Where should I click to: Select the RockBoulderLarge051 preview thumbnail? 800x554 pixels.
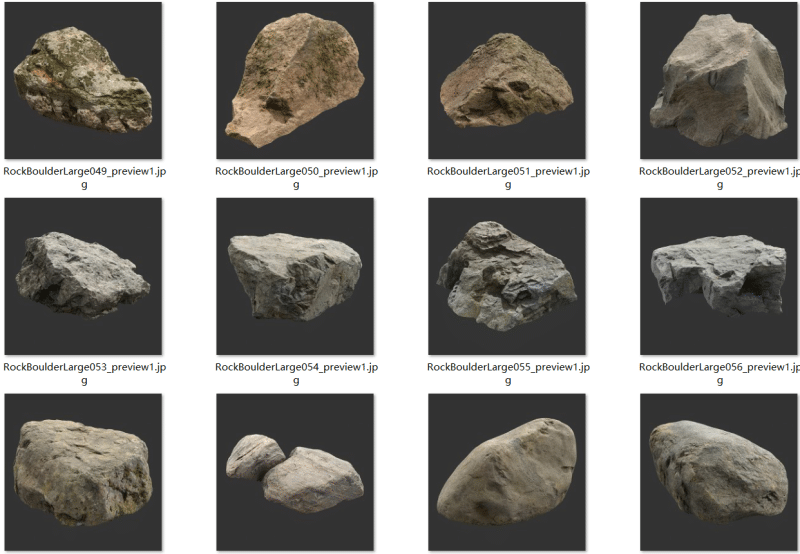tap(507, 81)
